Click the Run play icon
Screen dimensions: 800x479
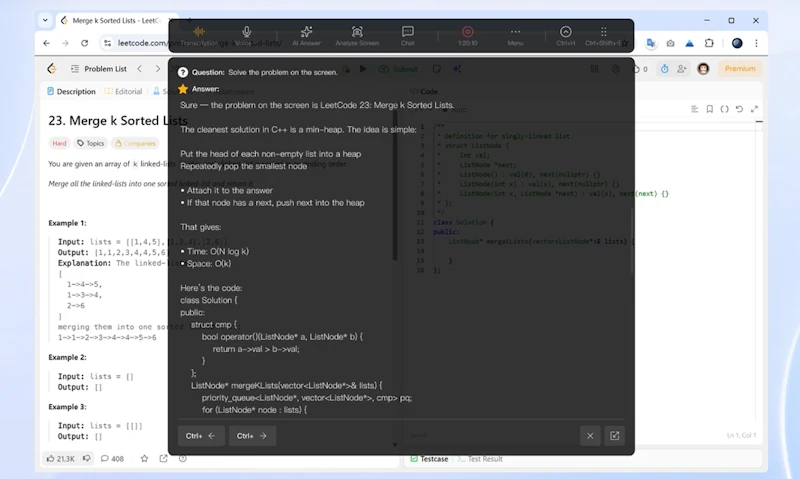(363, 68)
